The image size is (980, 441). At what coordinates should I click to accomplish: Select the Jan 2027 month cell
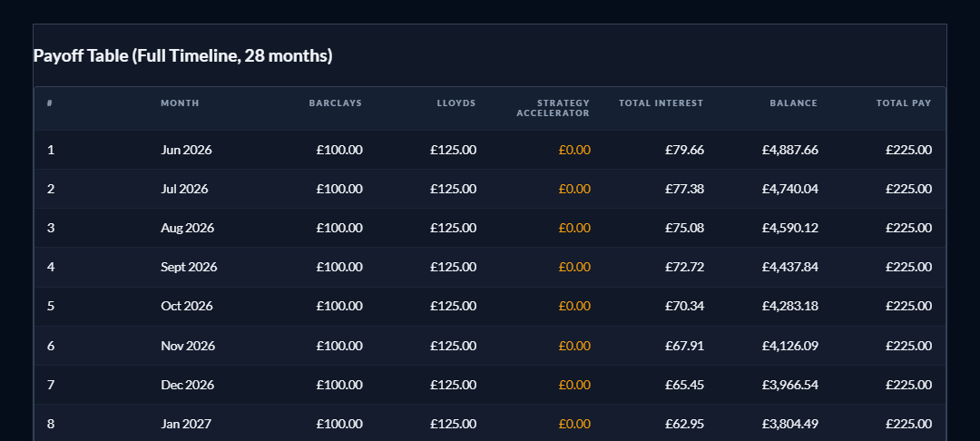click(x=186, y=424)
